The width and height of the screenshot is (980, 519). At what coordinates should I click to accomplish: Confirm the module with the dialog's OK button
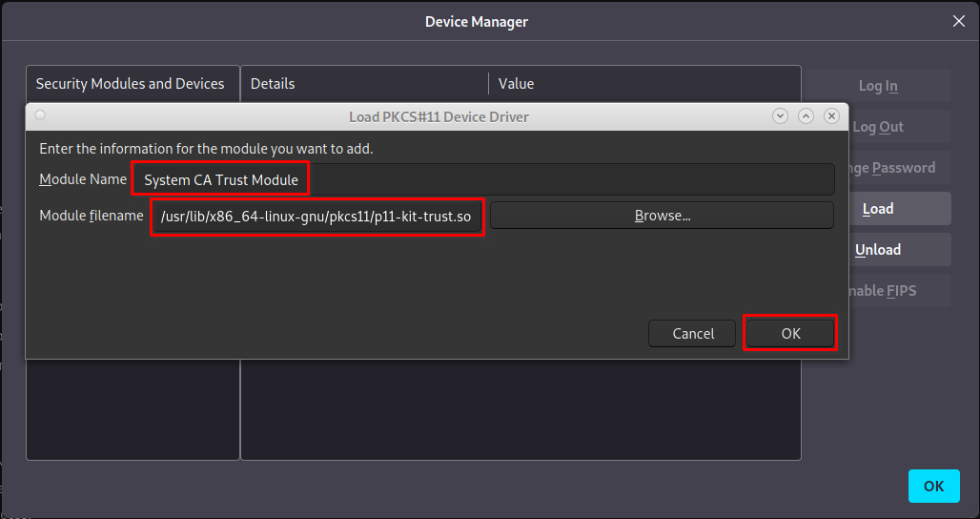790,333
